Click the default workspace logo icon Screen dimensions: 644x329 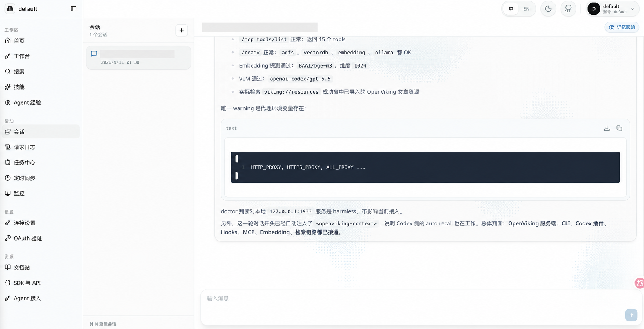[x=10, y=9]
